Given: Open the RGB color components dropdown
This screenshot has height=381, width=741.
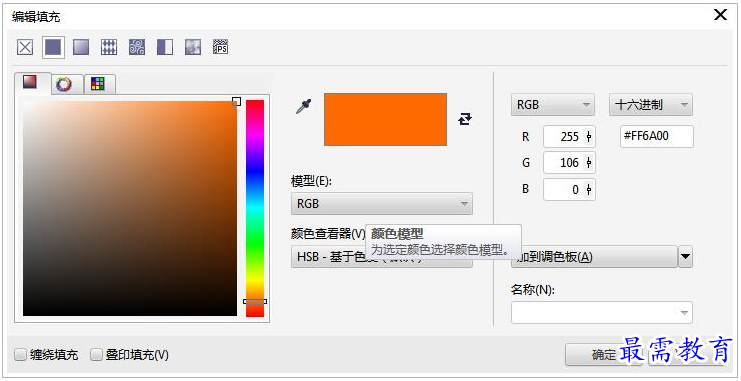Looking at the screenshot, I should (x=552, y=104).
